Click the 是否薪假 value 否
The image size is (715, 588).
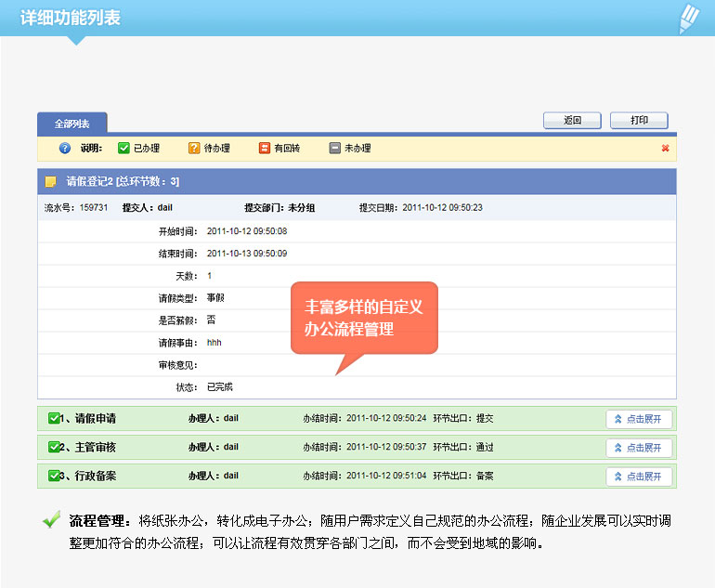click(211, 320)
